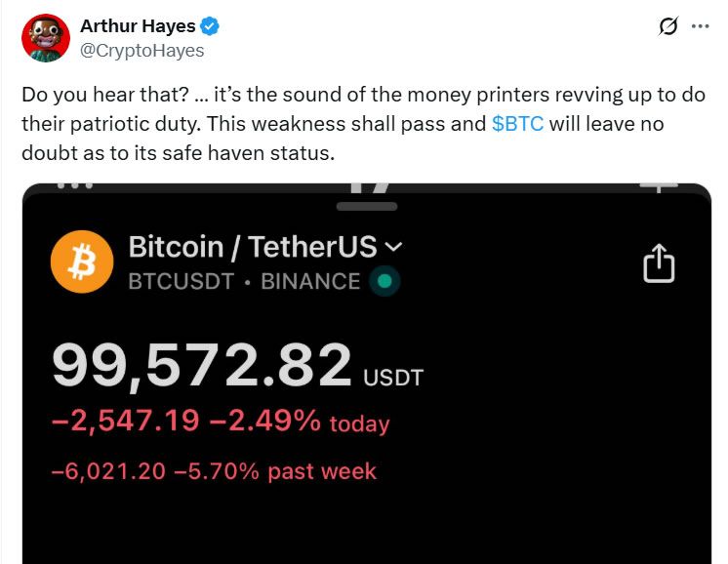This screenshot has height=564, width=728.
Task: Open the embedded Bitcoin price screenshot
Action: (366, 507)
